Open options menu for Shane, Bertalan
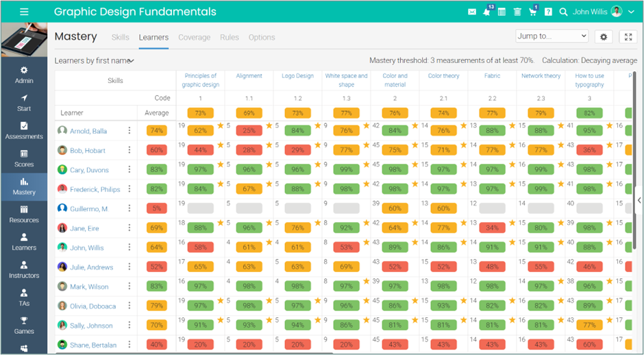The height and width of the screenshot is (355, 644). coord(129,345)
